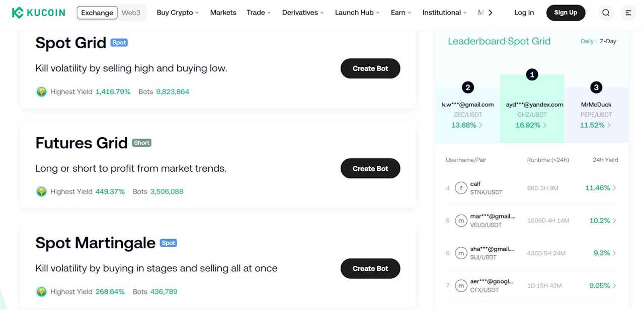Click Create Bot for Futures Grid

tap(370, 168)
